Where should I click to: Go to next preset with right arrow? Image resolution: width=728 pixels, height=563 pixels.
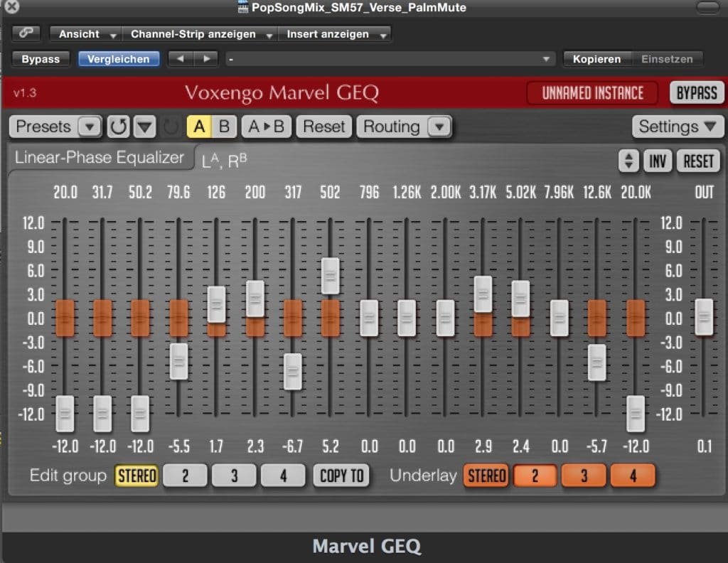206,59
